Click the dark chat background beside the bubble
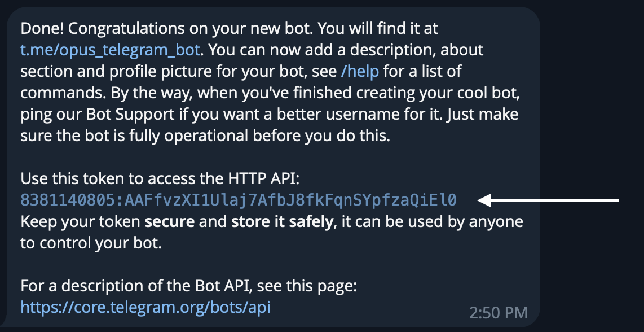The image size is (644, 332). [x=592, y=103]
